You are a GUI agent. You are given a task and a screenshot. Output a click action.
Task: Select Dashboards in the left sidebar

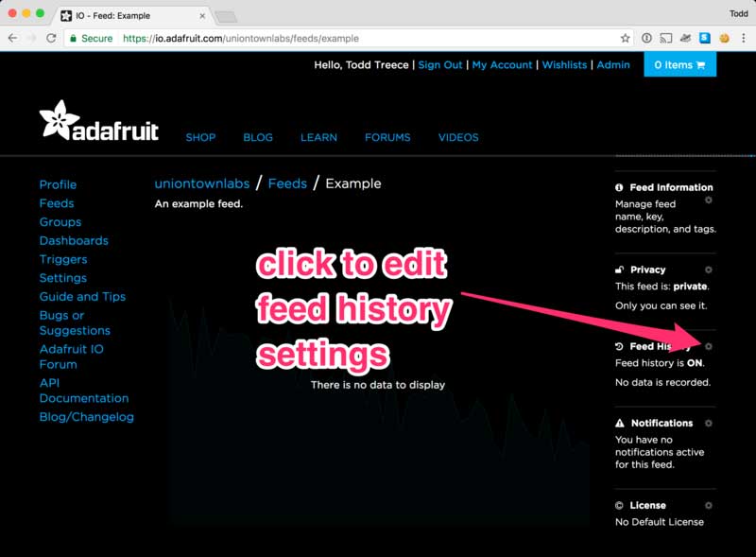click(74, 240)
